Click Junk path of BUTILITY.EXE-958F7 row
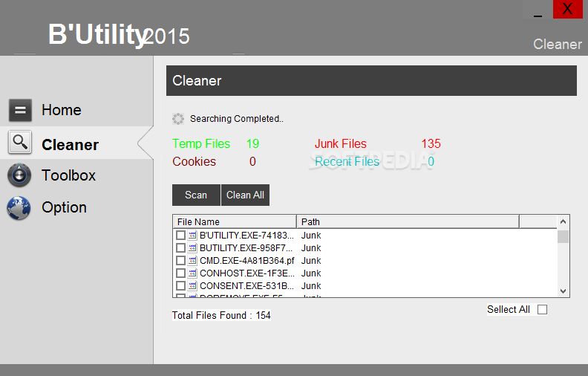Screen dimensions: 588x376 coord(311,248)
